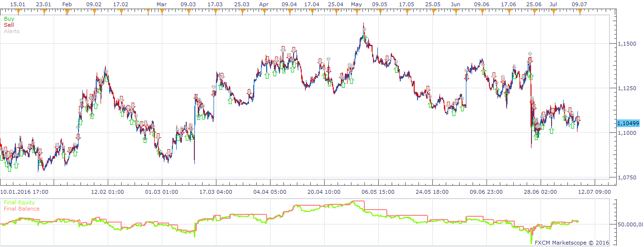The width and height of the screenshot is (644, 247).
Task: Click the timeline marker under 09.06
Action: pos(482,11)
